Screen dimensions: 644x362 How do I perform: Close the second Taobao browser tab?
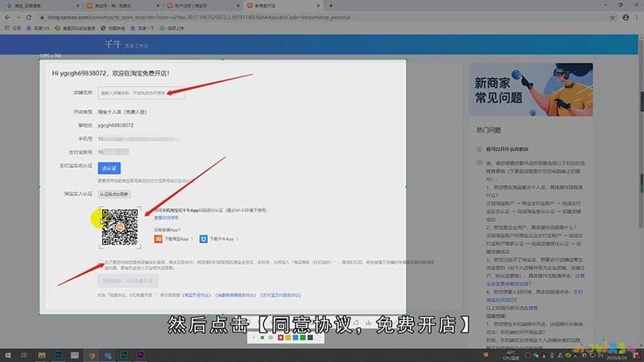pos(158,6)
